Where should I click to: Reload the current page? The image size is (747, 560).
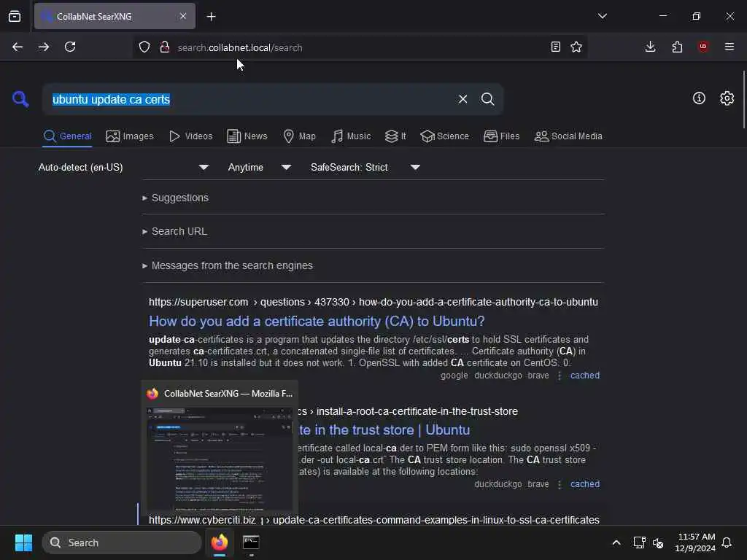[x=70, y=47]
